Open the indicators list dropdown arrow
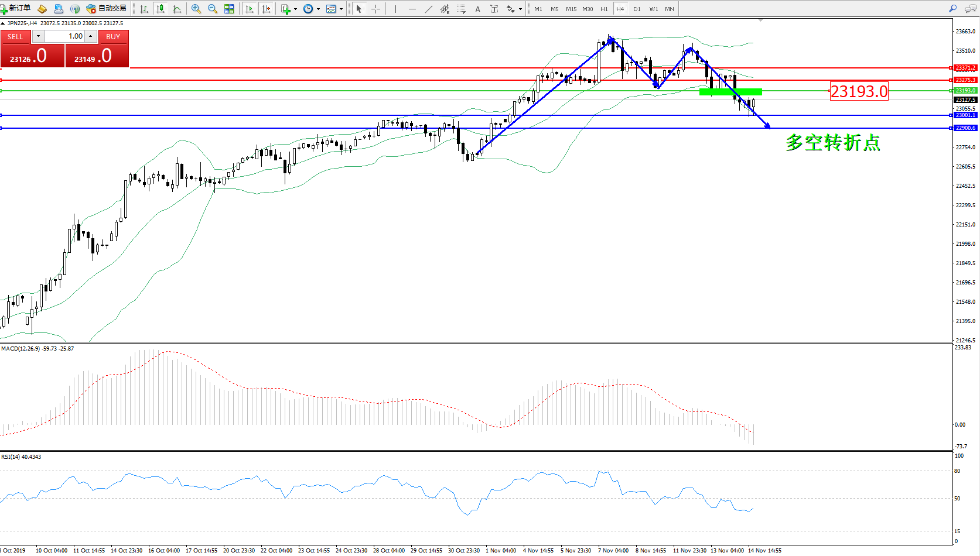Viewport: 980px width, 556px height. (295, 9)
